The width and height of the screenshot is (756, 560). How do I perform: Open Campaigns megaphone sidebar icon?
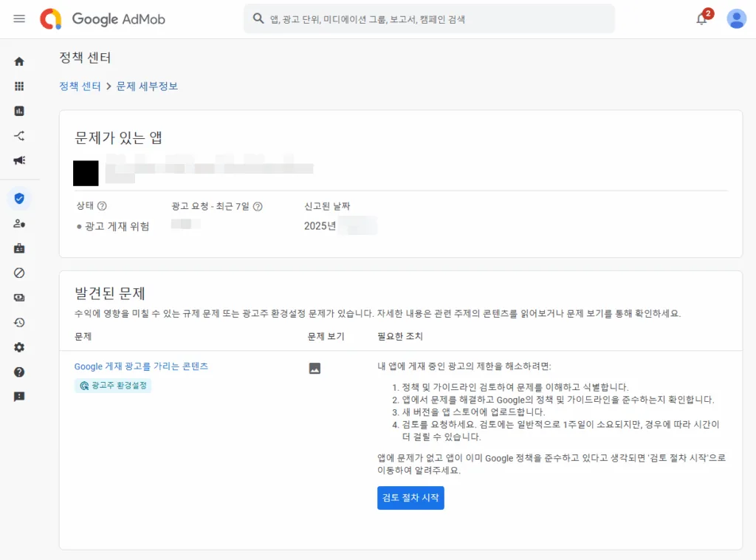click(x=19, y=160)
